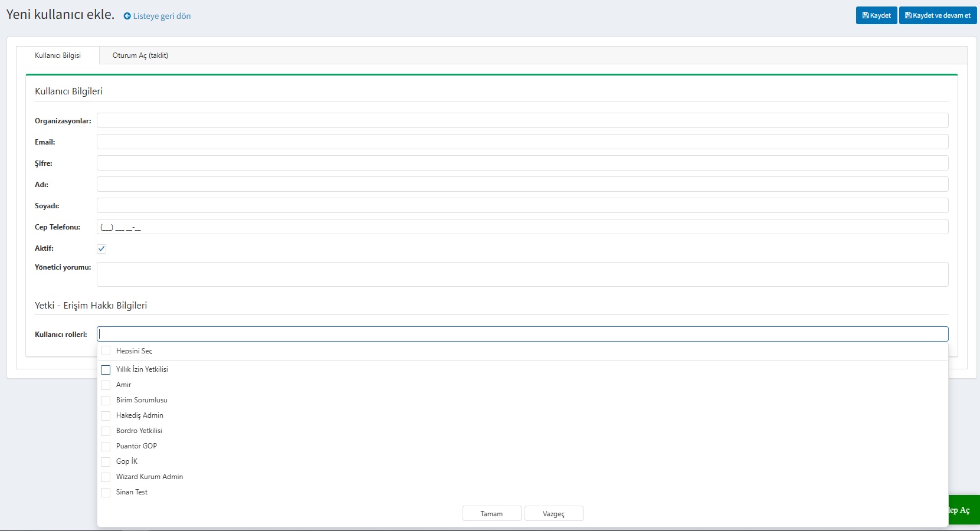980x531 pixels.
Task: Switch to Oturum Aç (taklit) tab
Action: [140, 55]
